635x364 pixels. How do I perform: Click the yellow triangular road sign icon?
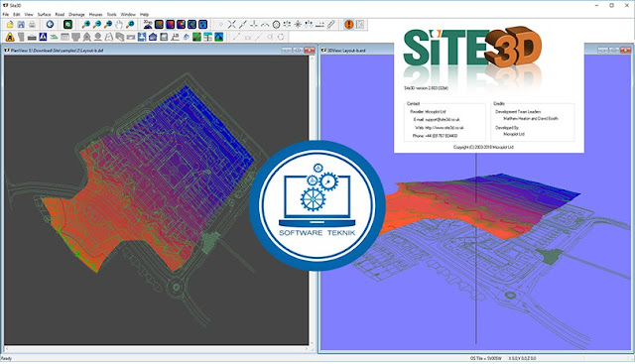(x=10, y=37)
